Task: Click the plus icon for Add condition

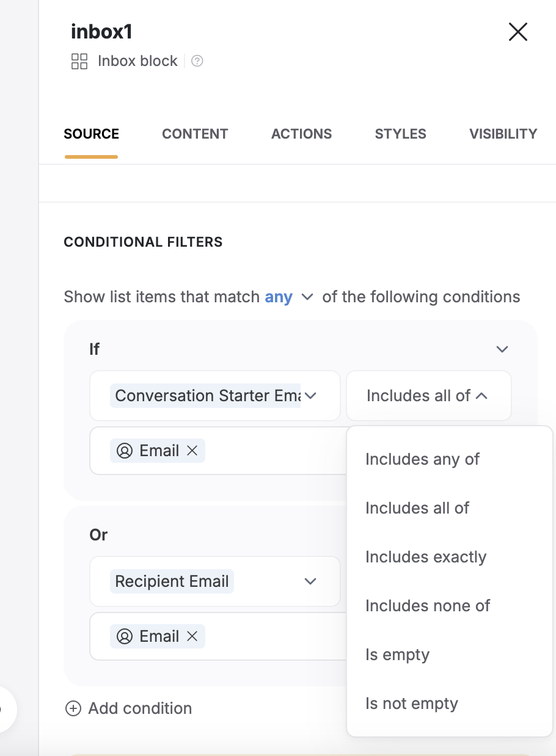Action: tap(73, 708)
